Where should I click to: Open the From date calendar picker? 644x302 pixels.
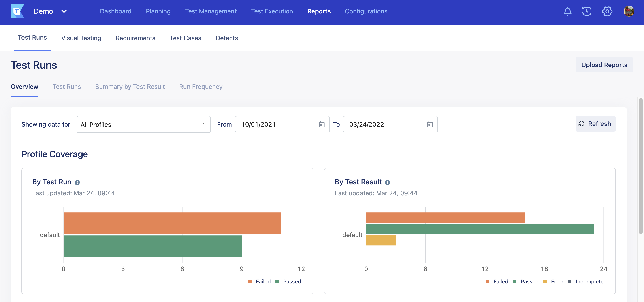pyautogui.click(x=322, y=124)
